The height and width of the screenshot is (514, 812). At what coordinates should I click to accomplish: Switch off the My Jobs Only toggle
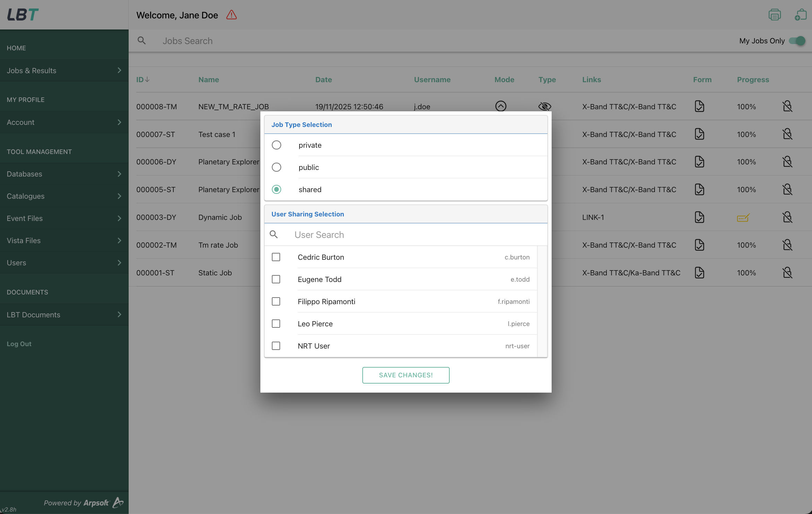(x=797, y=41)
